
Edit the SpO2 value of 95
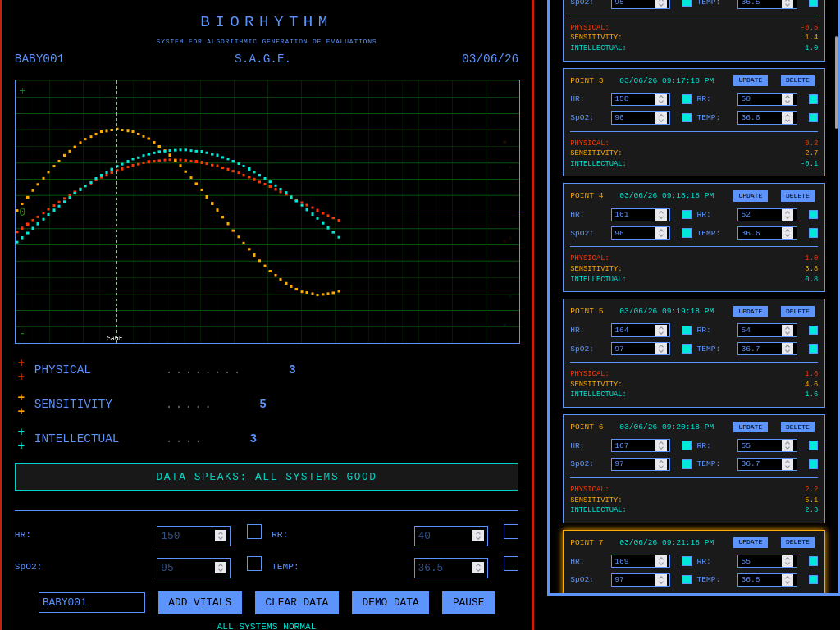(x=185, y=568)
